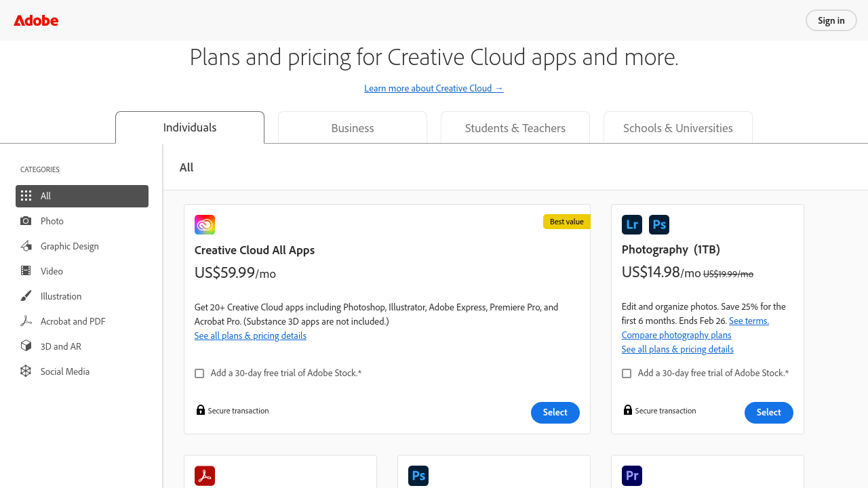Click the Photoshop icon in Photography card
This screenshot has width=868, height=488.
tap(659, 224)
